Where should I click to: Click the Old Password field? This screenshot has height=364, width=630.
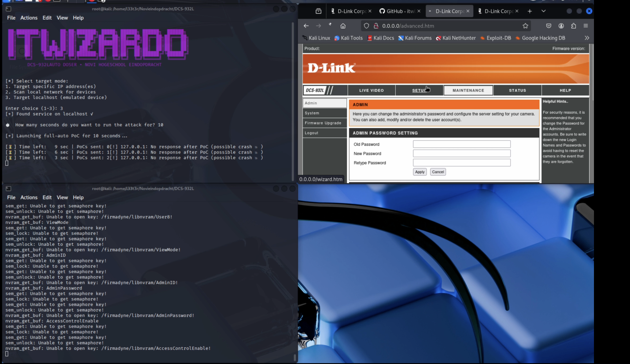tap(462, 144)
